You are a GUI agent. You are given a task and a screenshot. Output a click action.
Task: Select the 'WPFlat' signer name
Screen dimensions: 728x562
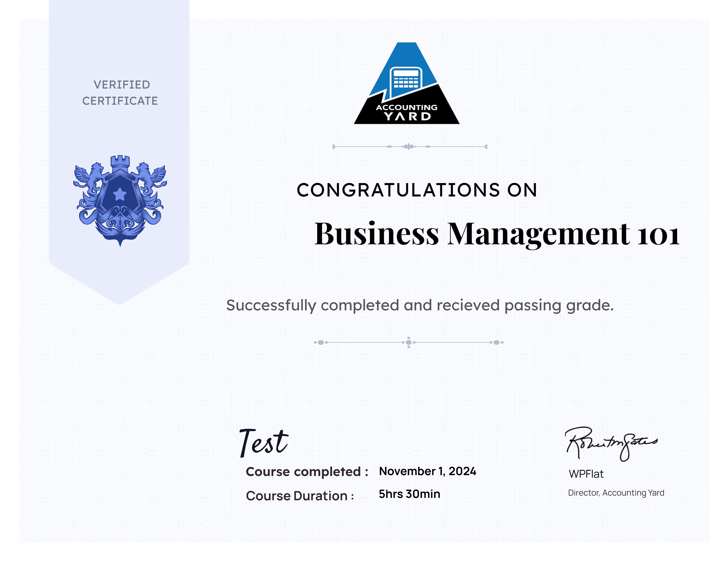click(586, 474)
